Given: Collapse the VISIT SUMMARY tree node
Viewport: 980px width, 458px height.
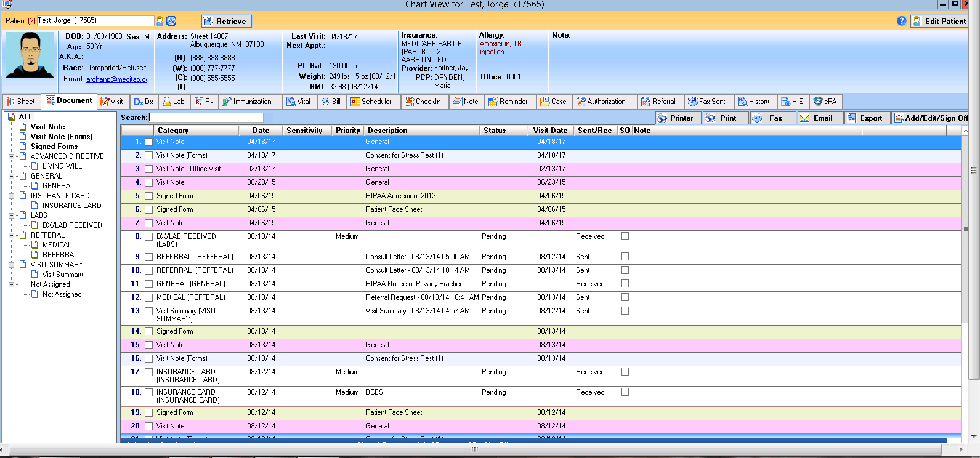Looking at the screenshot, I should pos(11,265).
